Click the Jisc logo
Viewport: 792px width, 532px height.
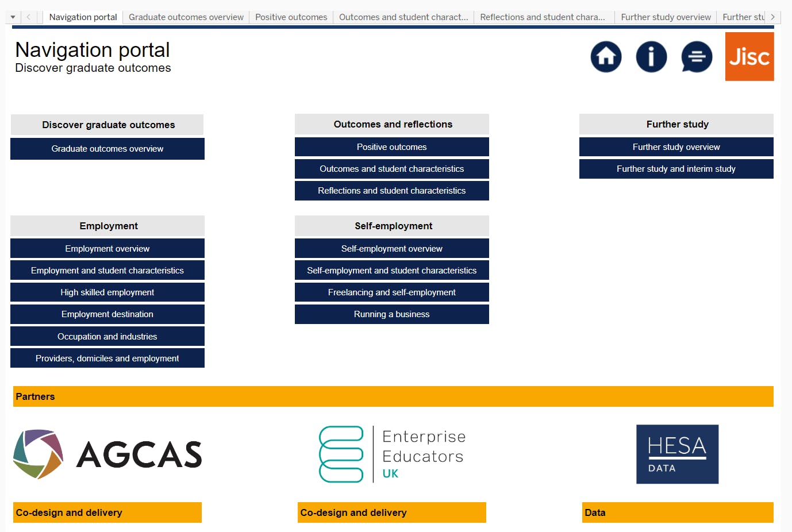749,56
